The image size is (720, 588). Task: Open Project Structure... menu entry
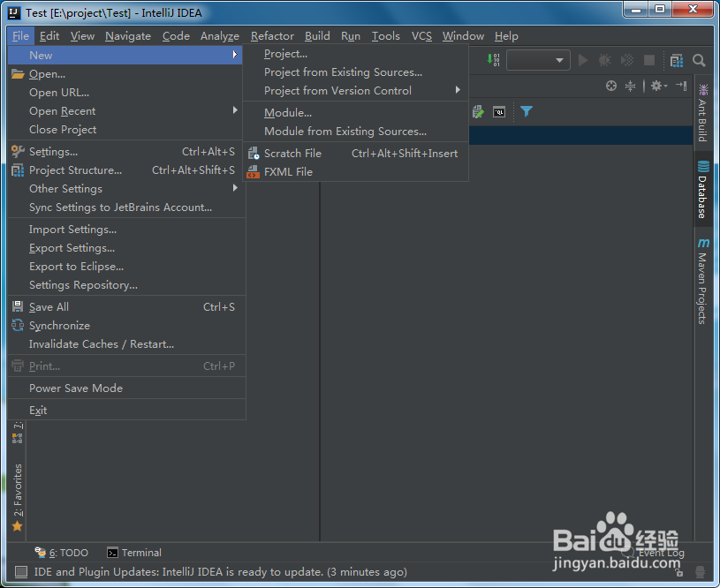point(125,170)
